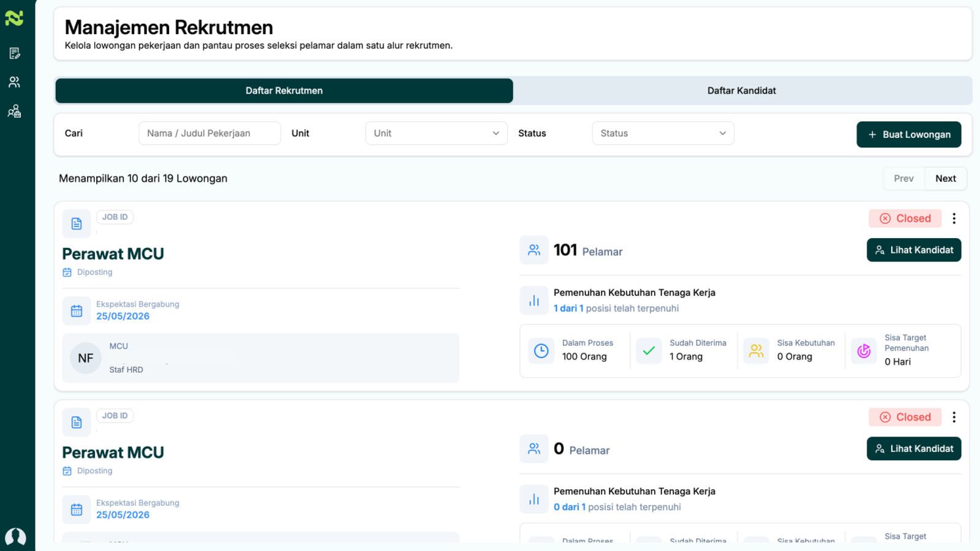
Task: Click the Closed status badge on first card
Action: (905, 219)
